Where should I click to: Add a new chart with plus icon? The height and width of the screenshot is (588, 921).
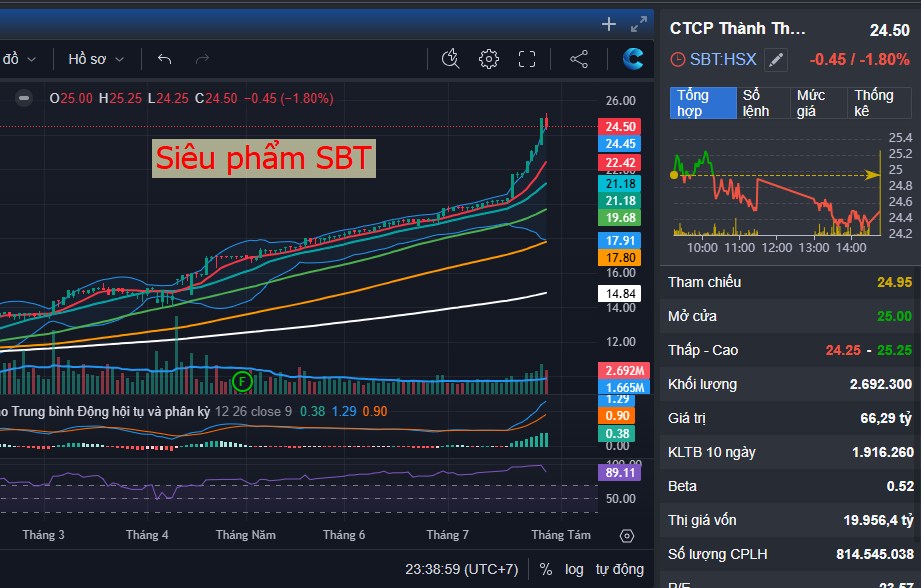pyautogui.click(x=609, y=24)
